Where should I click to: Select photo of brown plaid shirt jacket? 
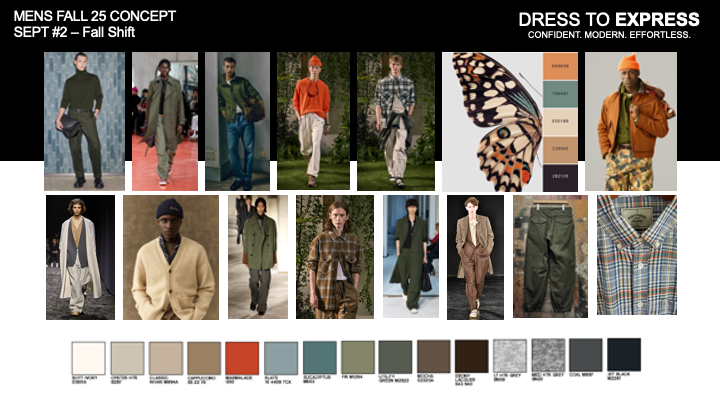pyautogui.click(x=335, y=257)
